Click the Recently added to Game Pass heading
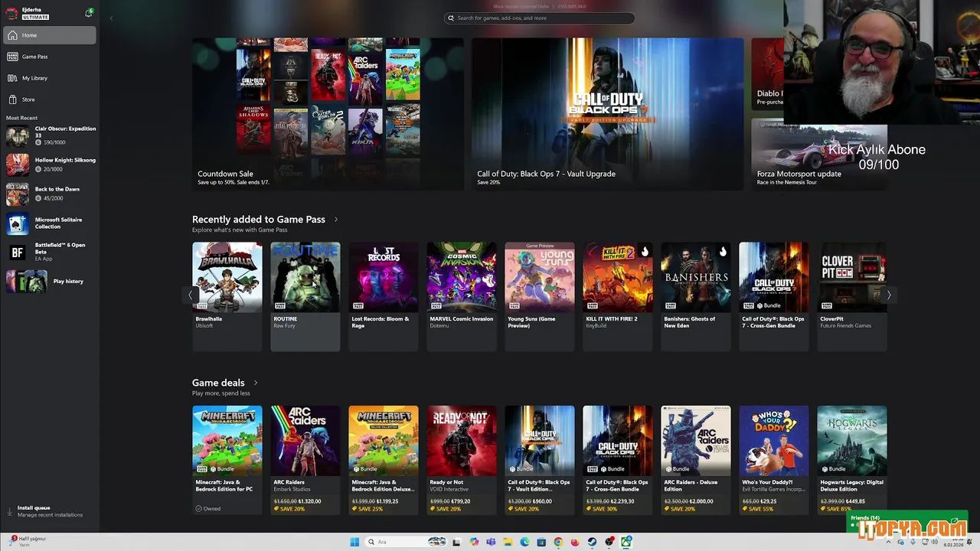Screen dimensions: 980x551 [x=259, y=220]
